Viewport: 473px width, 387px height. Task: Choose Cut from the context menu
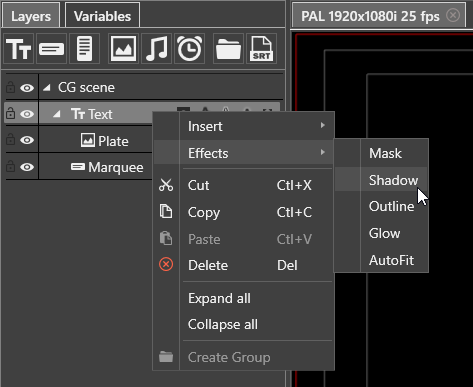[244, 185]
